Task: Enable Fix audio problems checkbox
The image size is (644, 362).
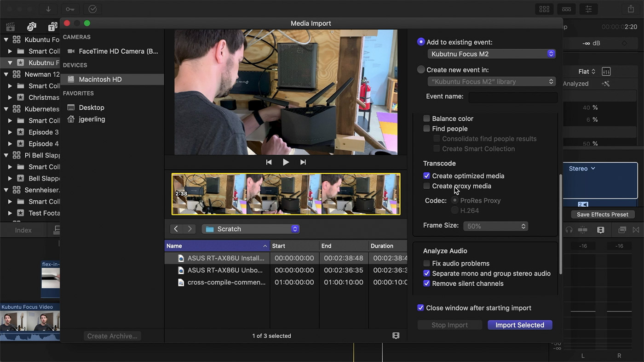Action: pyautogui.click(x=426, y=263)
